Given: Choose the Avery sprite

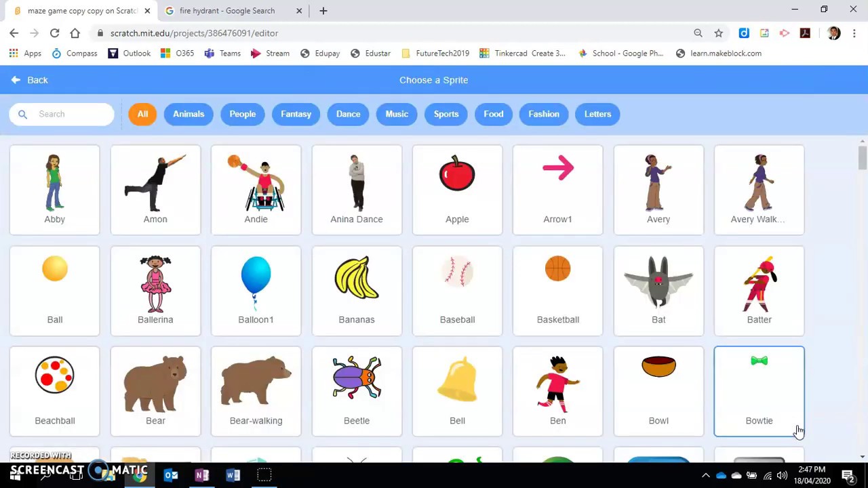Looking at the screenshot, I should click(658, 190).
